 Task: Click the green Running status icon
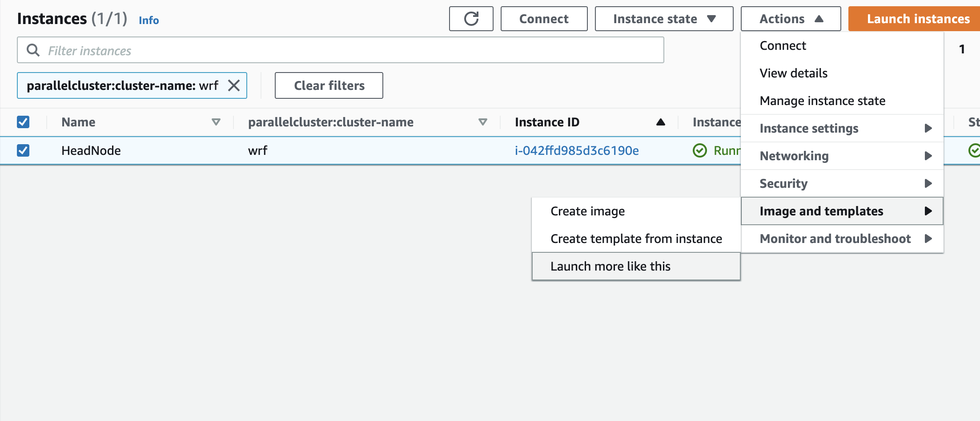pyautogui.click(x=699, y=150)
